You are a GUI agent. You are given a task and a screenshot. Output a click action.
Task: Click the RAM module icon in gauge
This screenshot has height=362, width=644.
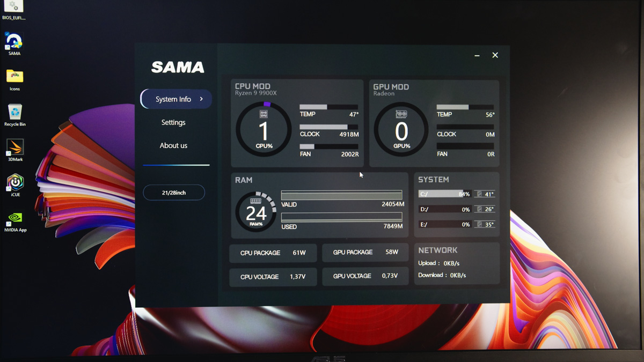coord(256,201)
